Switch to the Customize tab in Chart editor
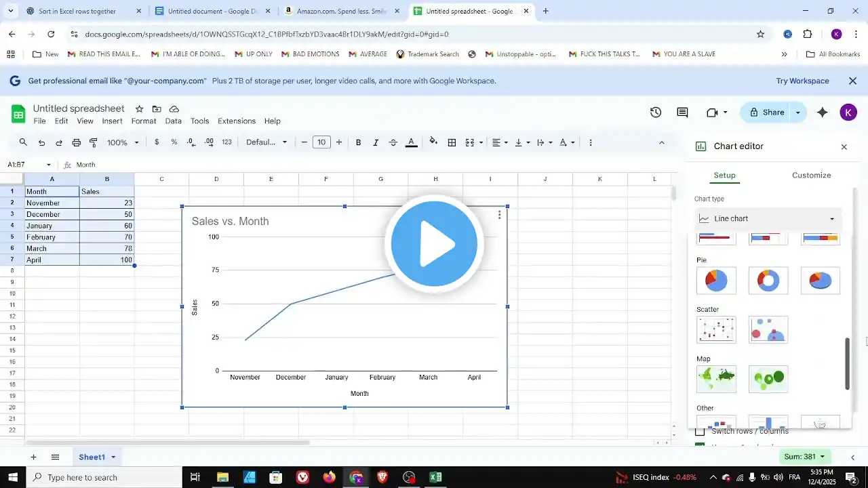The width and height of the screenshot is (868, 488). (x=811, y=175)
